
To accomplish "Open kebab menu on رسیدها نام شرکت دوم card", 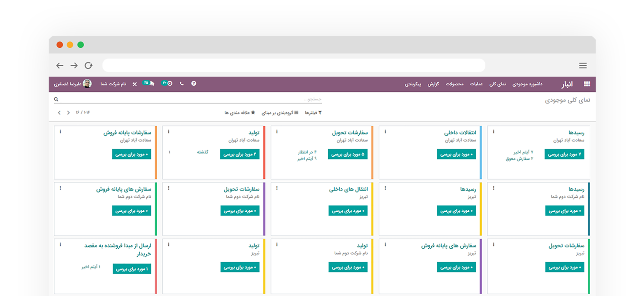I will [x=493, y=188].
